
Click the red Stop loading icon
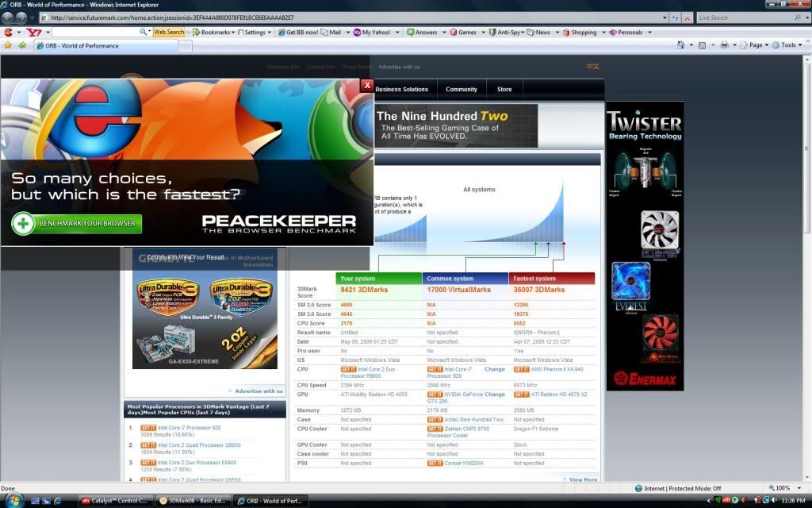pyautogui.click(x=688, y=17)
